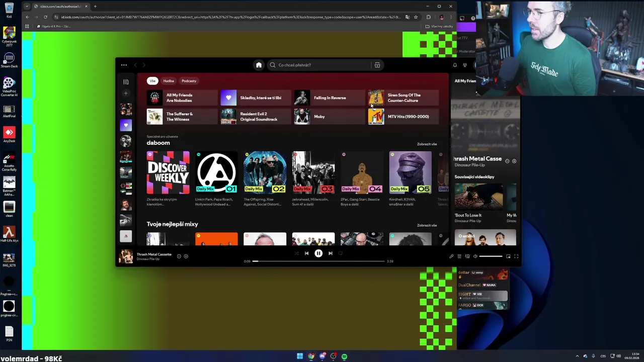Open the lyrics microphone icon
The width and height of the screenshot is (644, 362).
[451, 256]
